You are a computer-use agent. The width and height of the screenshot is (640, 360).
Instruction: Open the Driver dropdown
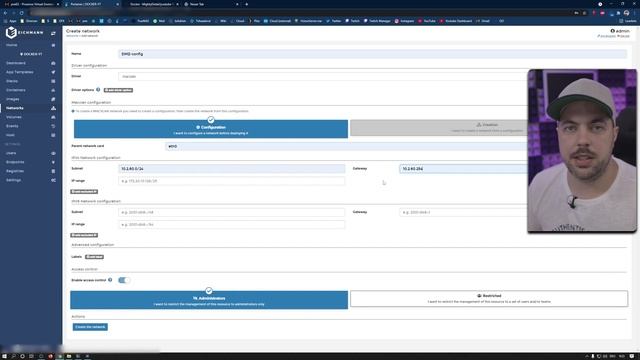[323, 76]
